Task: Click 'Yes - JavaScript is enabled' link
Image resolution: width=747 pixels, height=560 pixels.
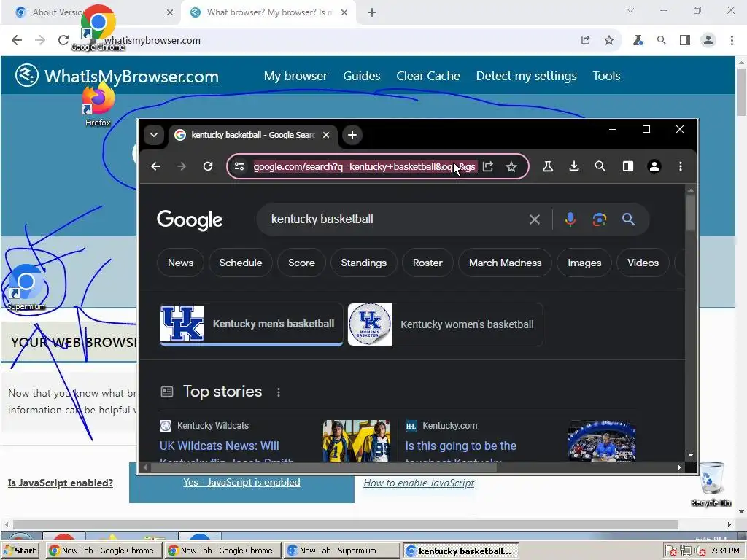Action: pos(241,483)
